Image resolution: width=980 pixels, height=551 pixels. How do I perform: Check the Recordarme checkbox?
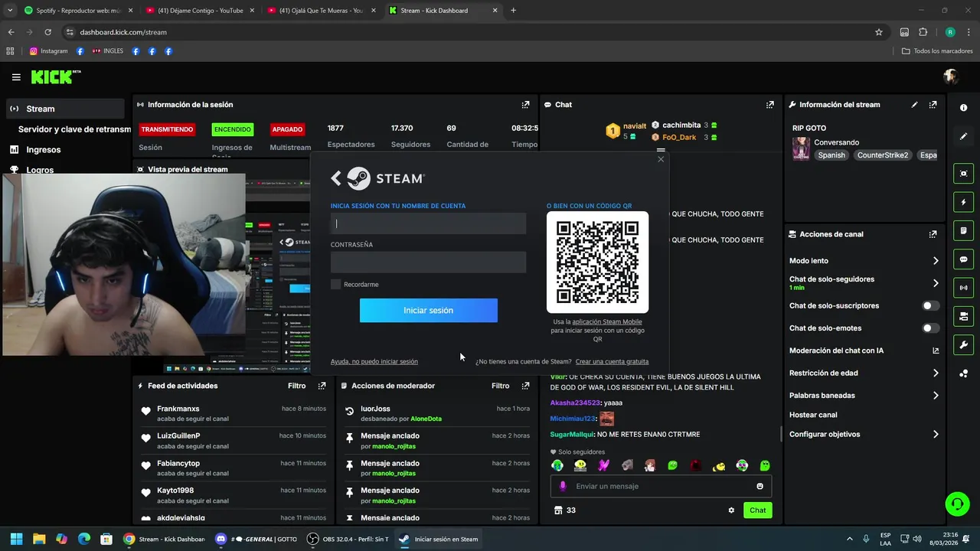point(335,284)
